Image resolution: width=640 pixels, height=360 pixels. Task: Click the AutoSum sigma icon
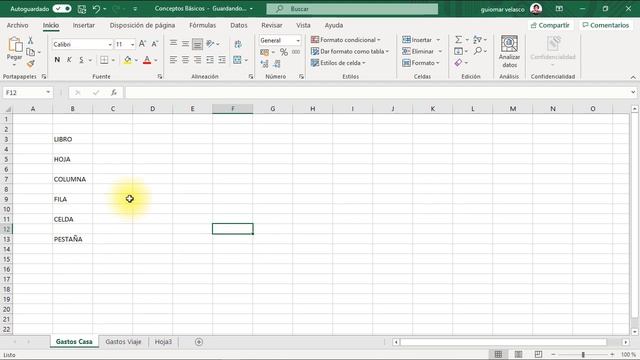pyautogui.click(x=458, y=40)
